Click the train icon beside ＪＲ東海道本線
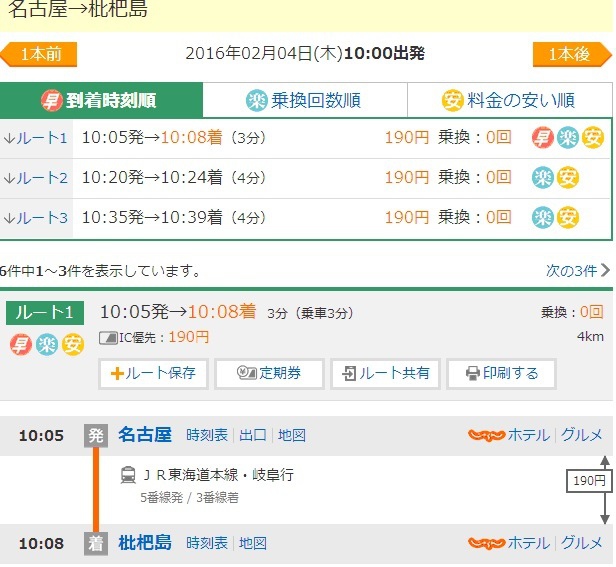Image resolution: width=616 pixels, height=567 pixels. (x=128, y=475)
